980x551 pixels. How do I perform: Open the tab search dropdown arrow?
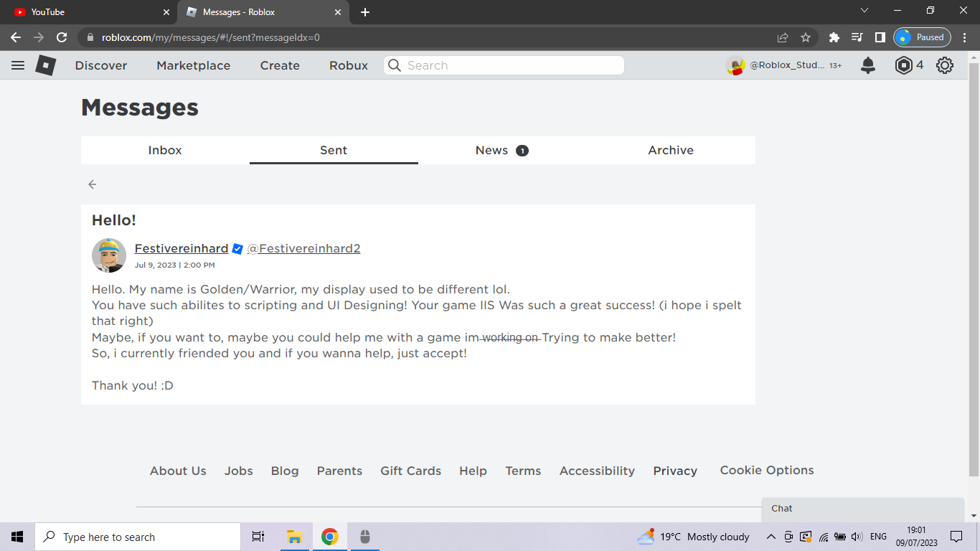[864, 11]
